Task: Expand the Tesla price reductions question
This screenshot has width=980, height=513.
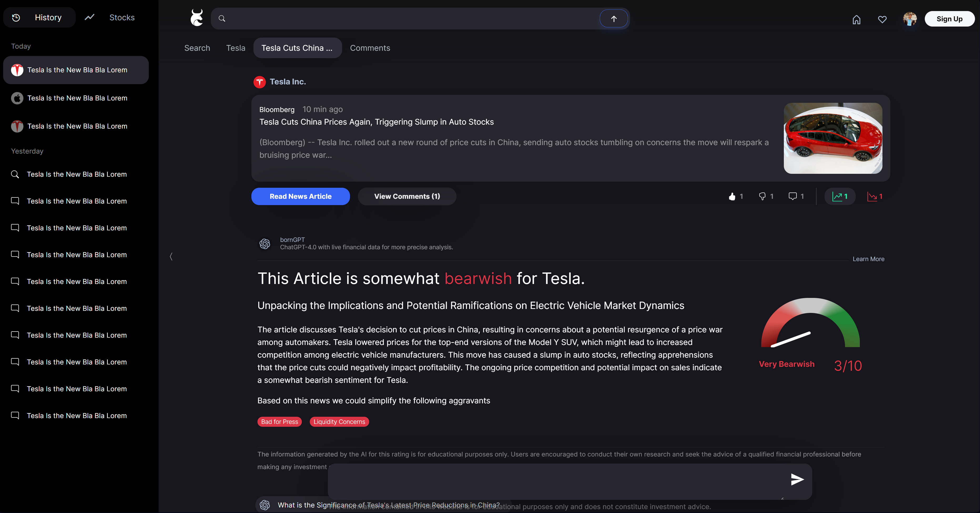Action: click(388, 505)
